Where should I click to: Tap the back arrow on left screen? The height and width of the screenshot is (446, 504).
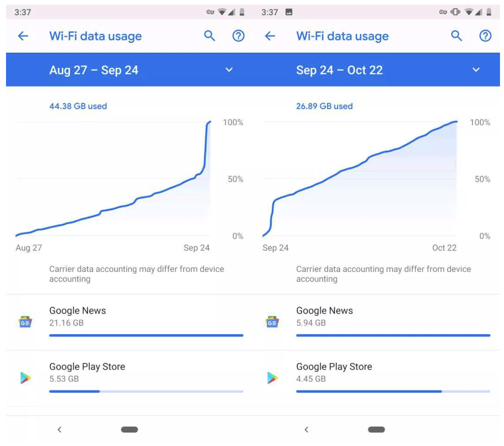point(23,36)
